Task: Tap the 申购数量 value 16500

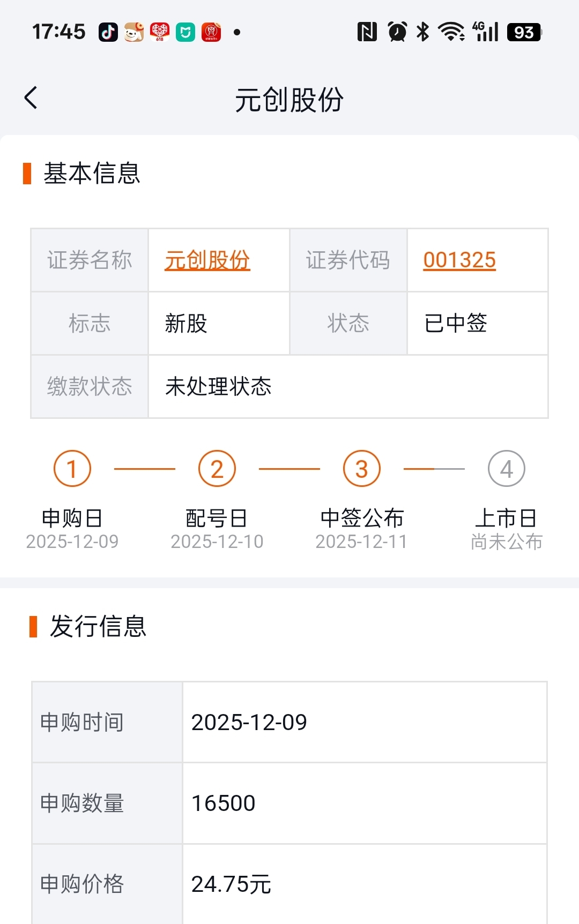Action: point(224,803)
